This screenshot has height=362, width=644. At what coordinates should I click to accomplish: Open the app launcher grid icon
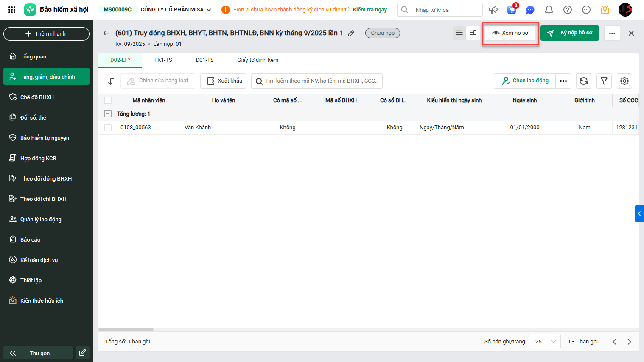[x=12, y=10]
